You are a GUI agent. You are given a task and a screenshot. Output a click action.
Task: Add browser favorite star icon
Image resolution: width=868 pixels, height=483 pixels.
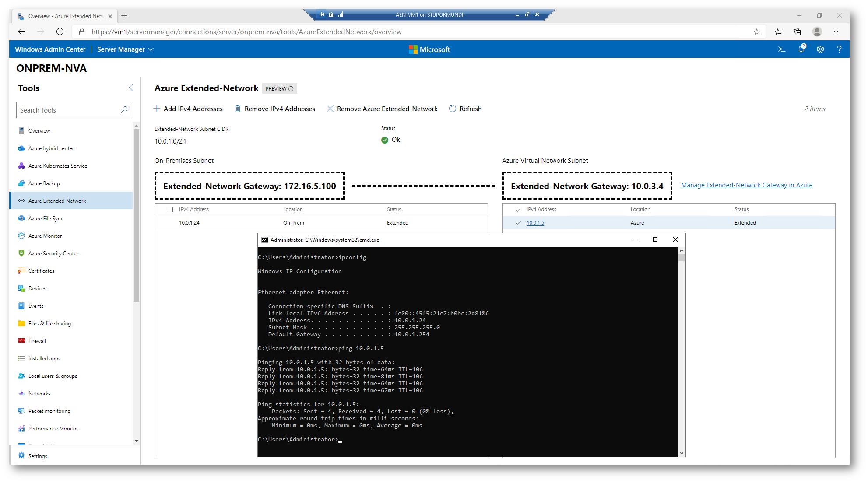coord(757,32)
